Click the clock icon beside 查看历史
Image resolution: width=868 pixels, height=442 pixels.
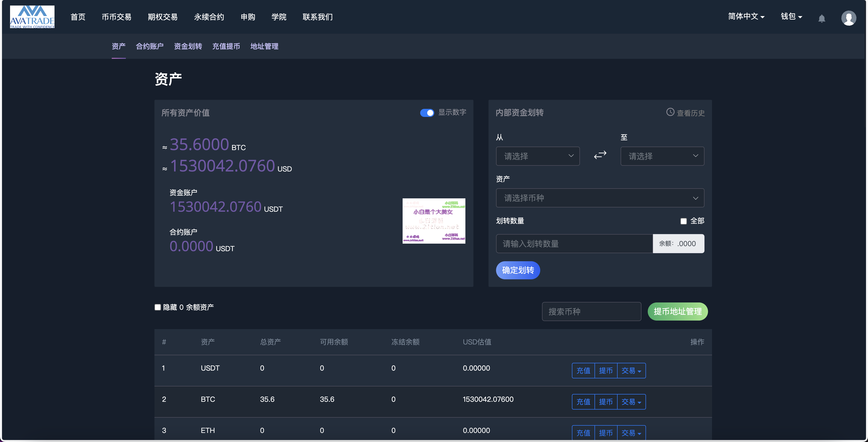[670, 112]
